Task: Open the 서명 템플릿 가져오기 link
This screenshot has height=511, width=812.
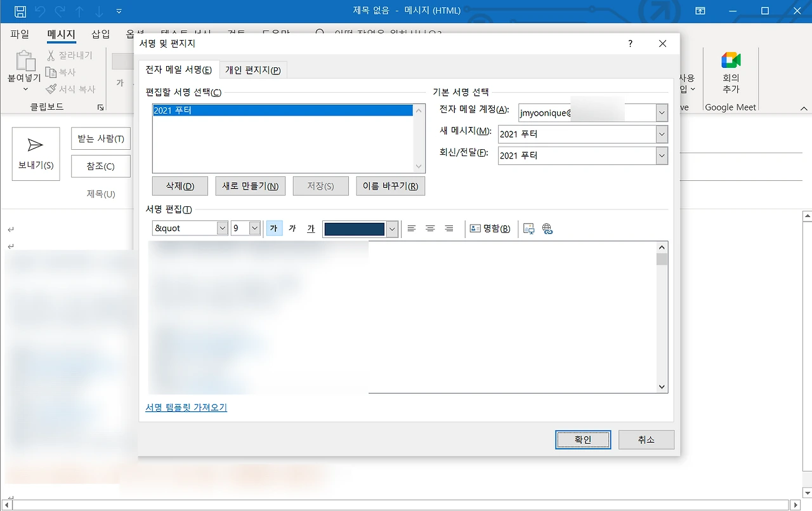Action: tap(185, 408)
